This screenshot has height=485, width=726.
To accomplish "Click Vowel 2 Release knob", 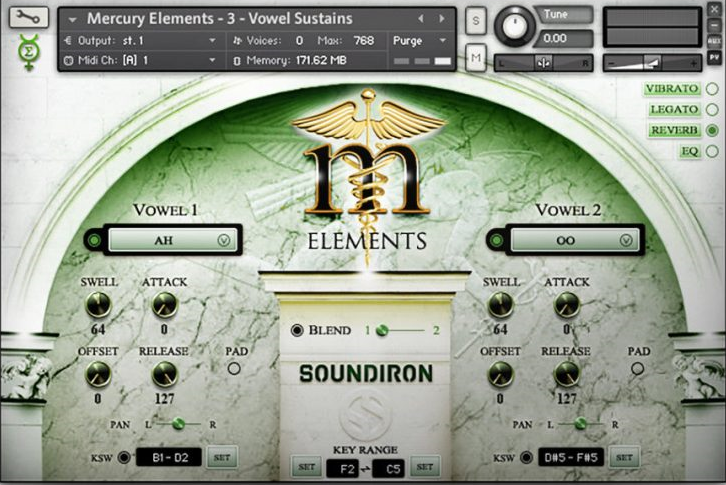I will pyautogui.click(x=567, y=374).
